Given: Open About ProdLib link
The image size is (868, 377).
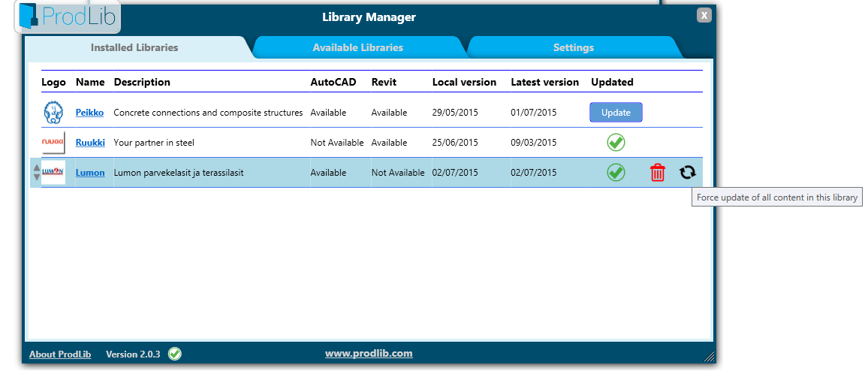Looking at the screenshot, I should click(x=60, y=354).
